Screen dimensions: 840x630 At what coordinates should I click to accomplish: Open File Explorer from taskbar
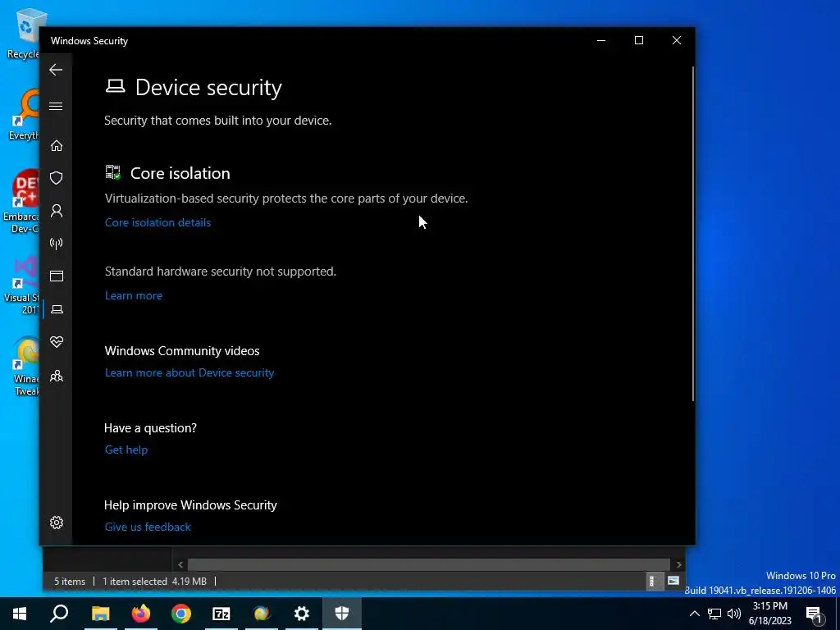[x=100, y=614]
